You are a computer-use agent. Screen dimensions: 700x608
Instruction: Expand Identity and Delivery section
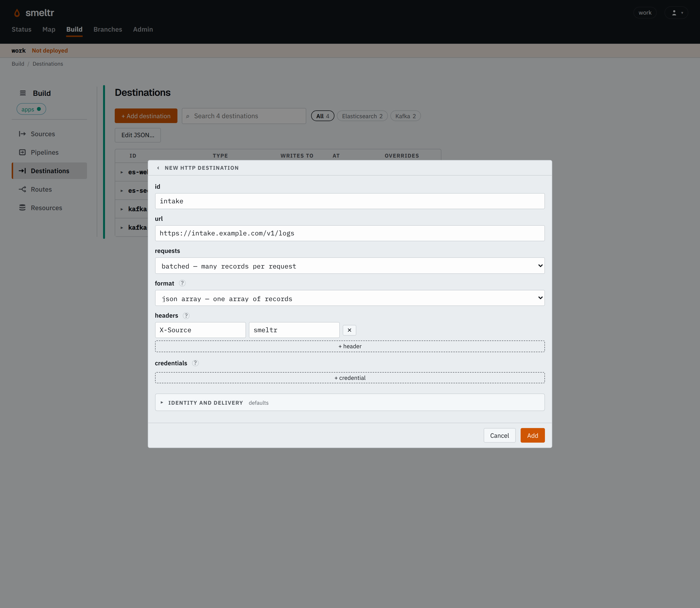(x=350, y=403)
